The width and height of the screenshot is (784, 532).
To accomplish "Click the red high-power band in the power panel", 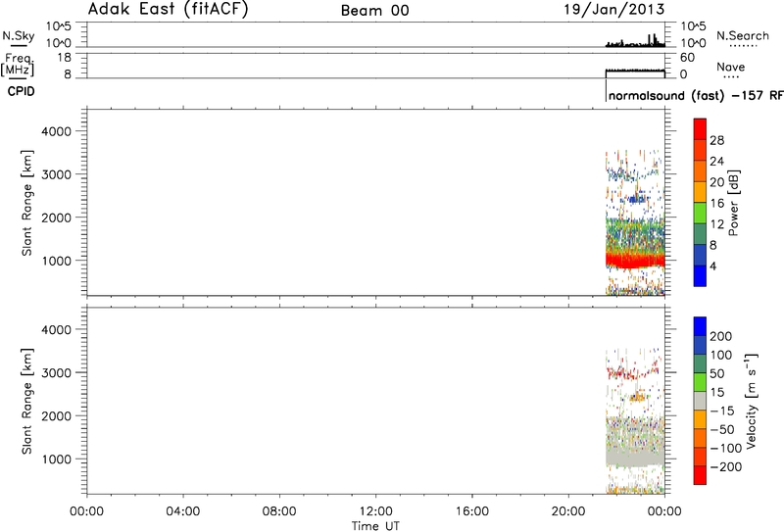I will [x=635, y=260].
